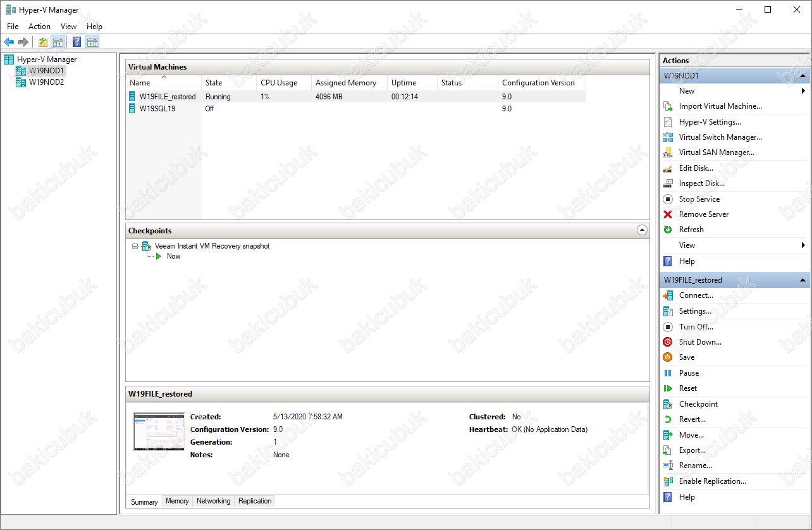Image resolution: width=812 pixels, height=530 pixels.
Task: Select the Summary tab
Action: pos(144,502)
